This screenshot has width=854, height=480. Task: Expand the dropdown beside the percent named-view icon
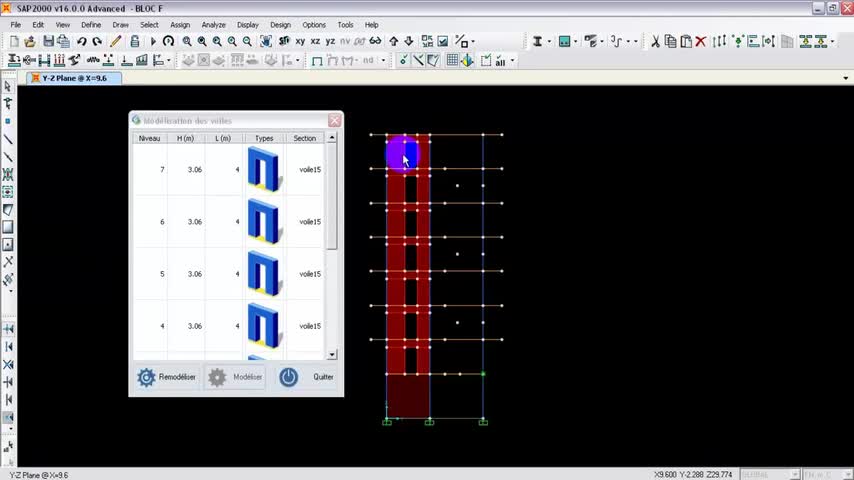[x=473, y=41]
